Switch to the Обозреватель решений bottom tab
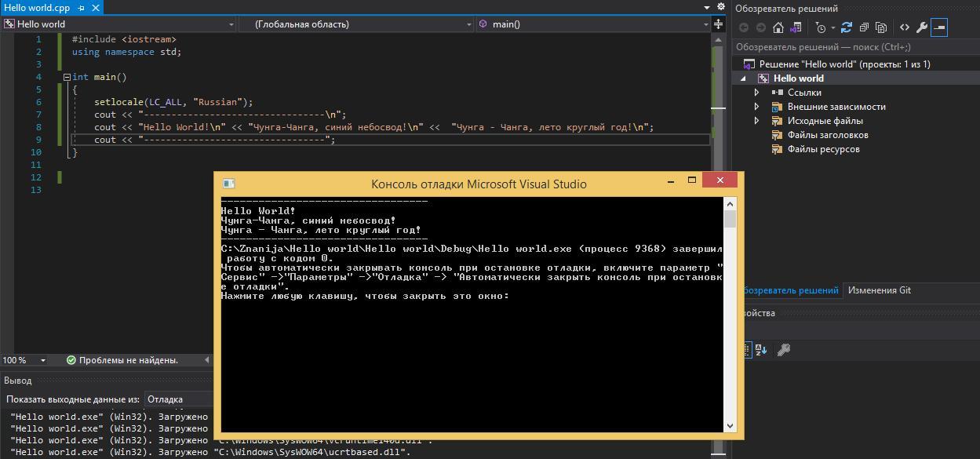The width and height of the screenshot is (980, 459). point(790,290)
